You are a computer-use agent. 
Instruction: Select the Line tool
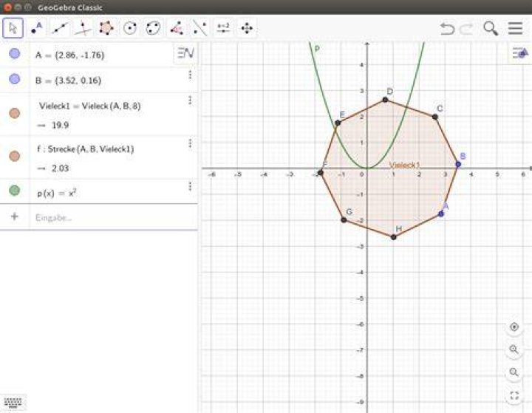60,28
